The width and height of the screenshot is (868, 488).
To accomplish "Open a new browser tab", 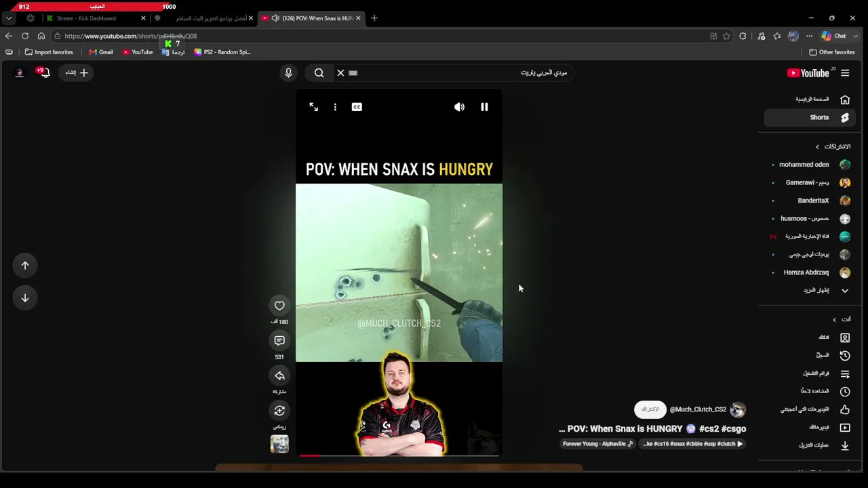I will click(x=374, y=18).
